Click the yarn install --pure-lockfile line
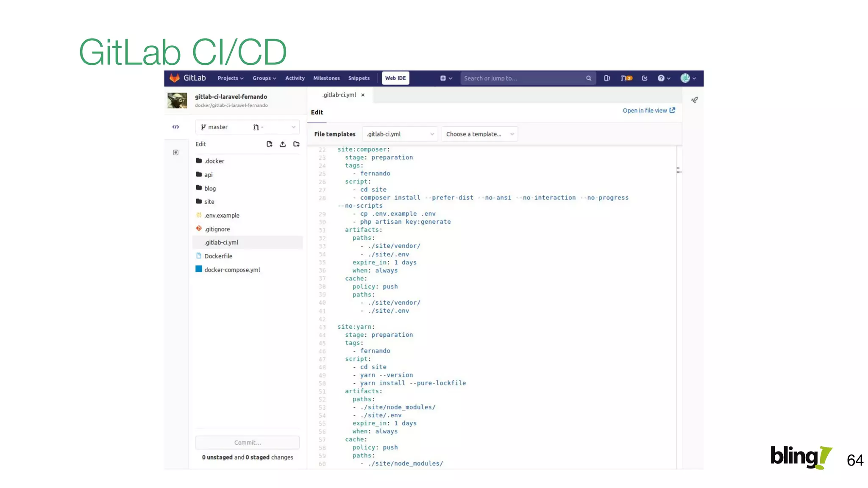 coord(409,383)
